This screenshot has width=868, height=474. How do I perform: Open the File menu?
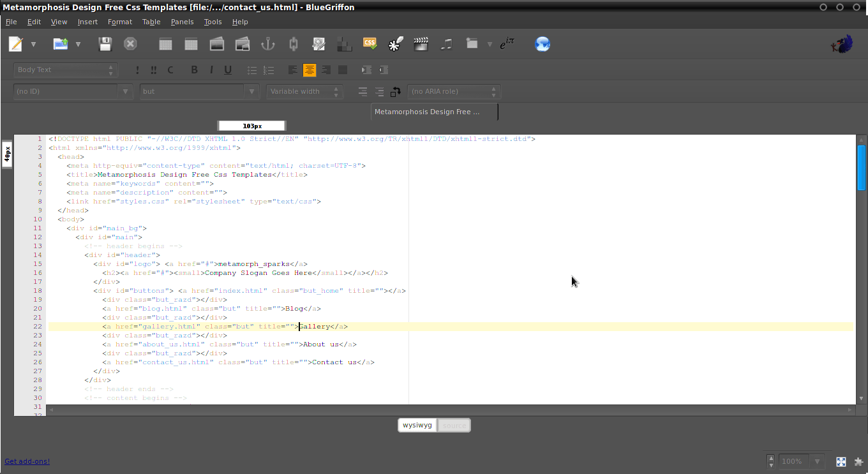pyautogui.click(x=11, y=22)
